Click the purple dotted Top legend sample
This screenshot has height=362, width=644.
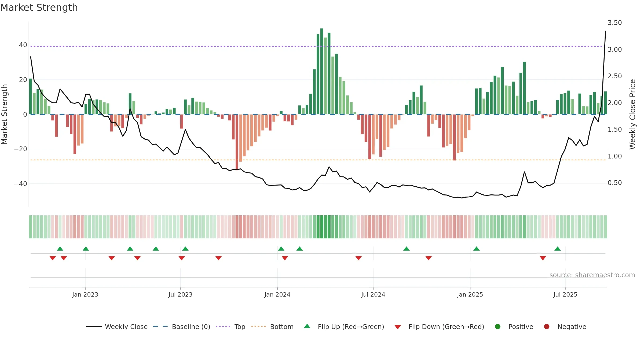click(x=223, y=327)
